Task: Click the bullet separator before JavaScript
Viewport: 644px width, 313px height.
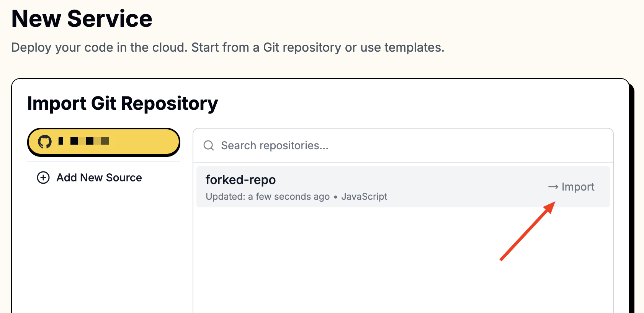Action: tap(335, 197)
